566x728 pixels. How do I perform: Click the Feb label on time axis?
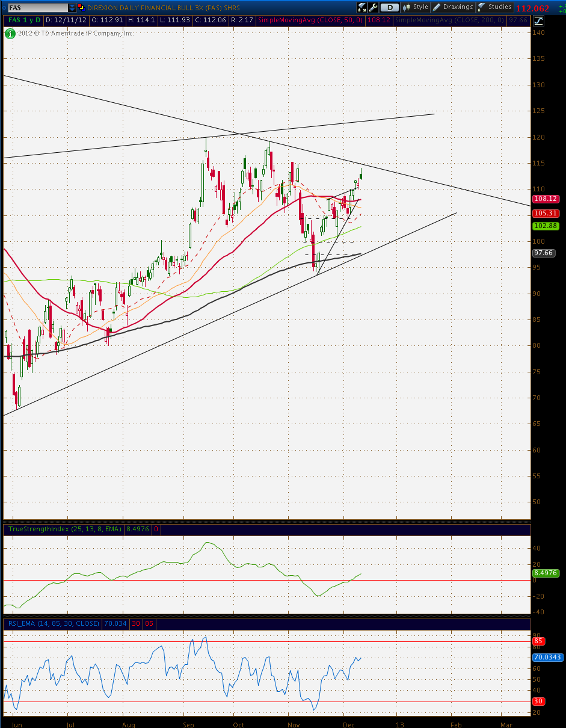[456, 725]
